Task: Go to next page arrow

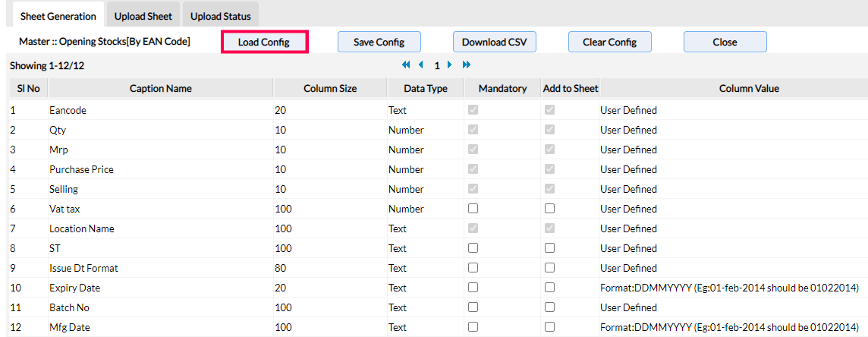Action: (x=450, y=65)
